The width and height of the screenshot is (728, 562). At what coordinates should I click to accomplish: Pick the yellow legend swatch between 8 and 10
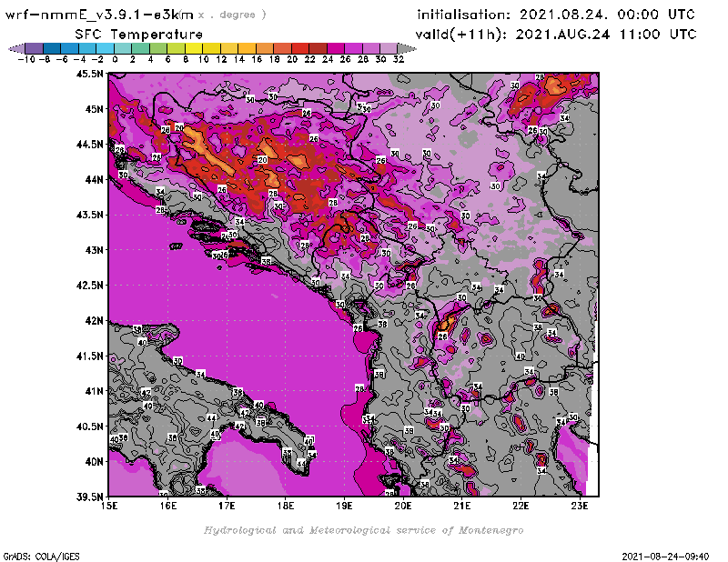coord(194,48)
